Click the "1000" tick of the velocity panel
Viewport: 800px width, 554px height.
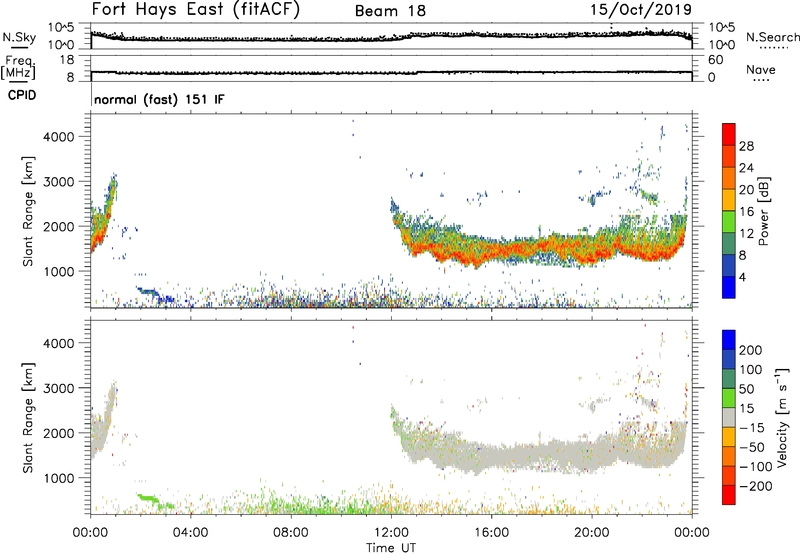coord(58,478)
